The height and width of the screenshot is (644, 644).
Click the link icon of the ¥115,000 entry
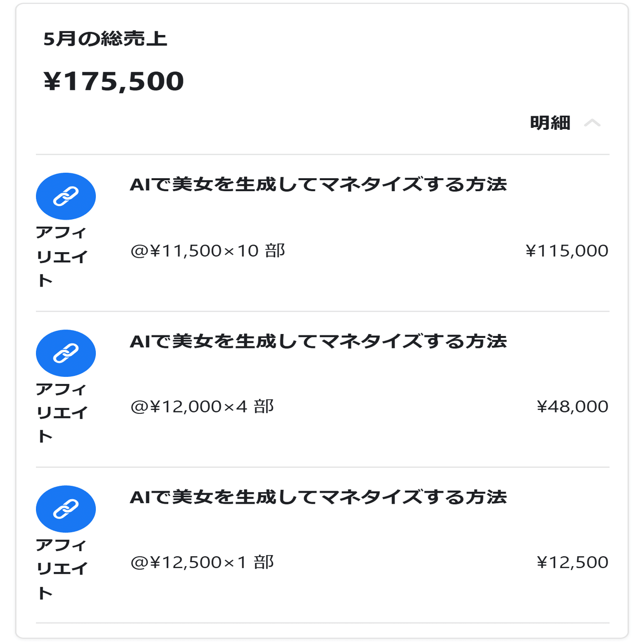66,196
